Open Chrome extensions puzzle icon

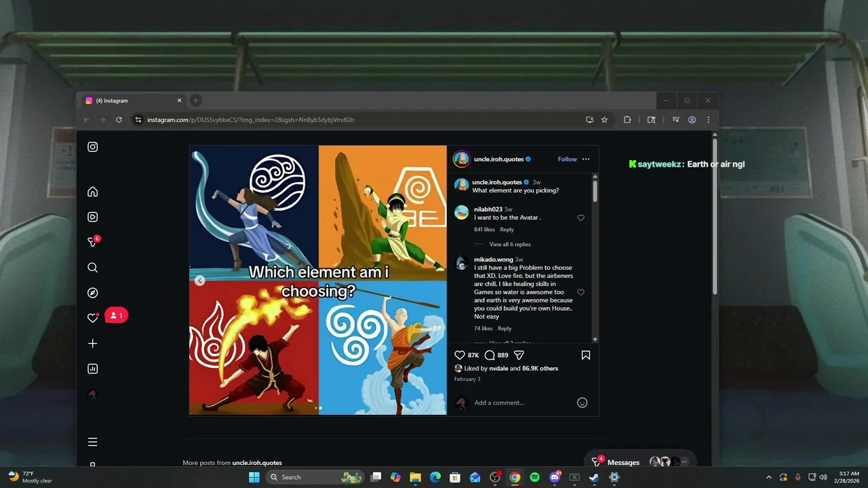point(627,120)
